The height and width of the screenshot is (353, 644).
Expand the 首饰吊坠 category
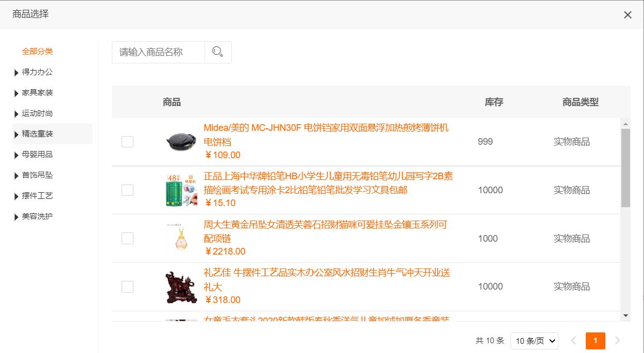click(32, 175)
